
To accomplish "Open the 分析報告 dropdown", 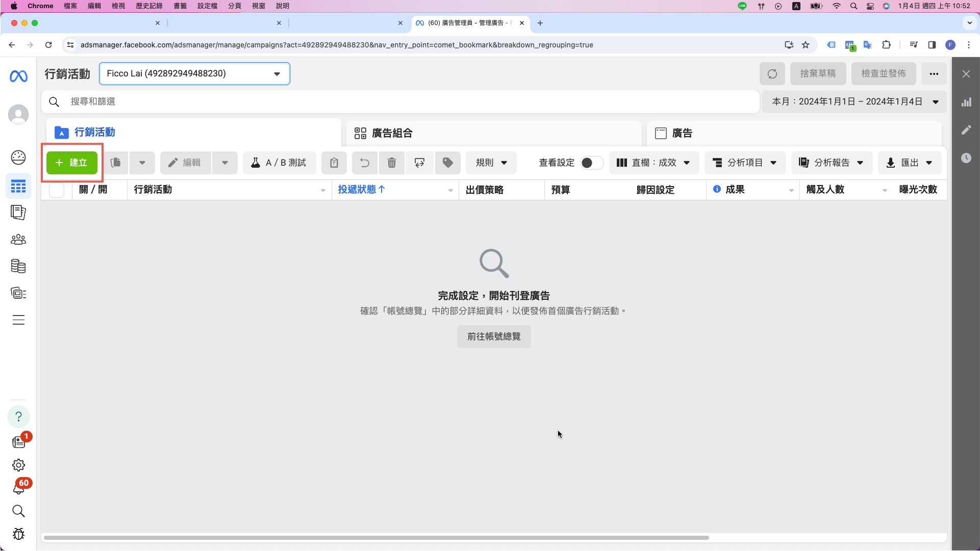I will (832, 163).
